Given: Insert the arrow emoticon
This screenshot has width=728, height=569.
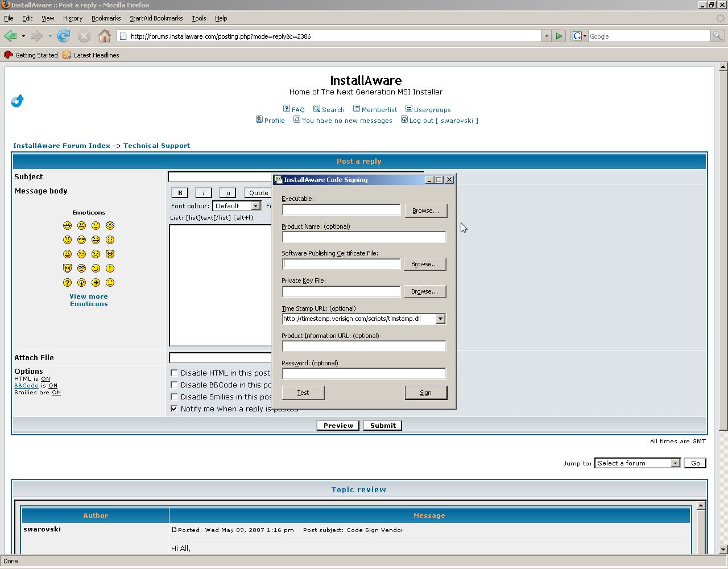Looking at the screenshot, I should (96, 282).
